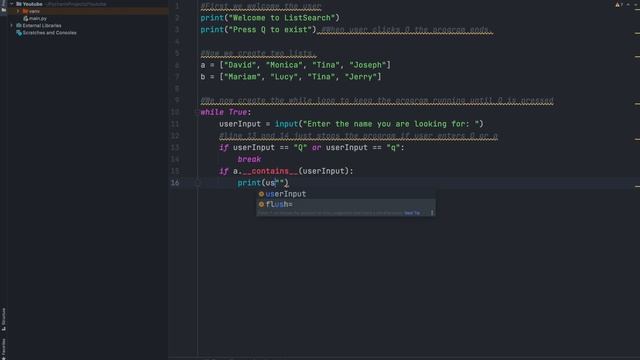The width and height of the screenshot is (640, 360).
Task: Choose flush= from the autocomplete popup
Action: pos(346,204)
